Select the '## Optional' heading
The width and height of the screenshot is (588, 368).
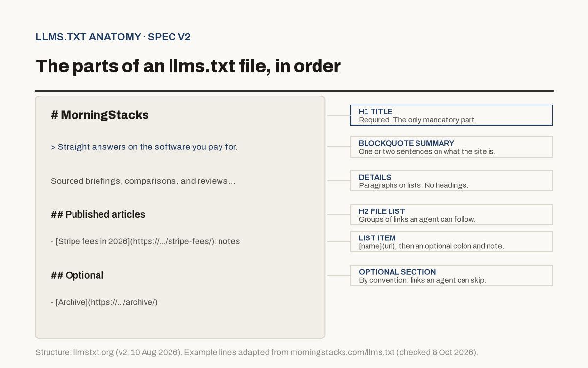[x=77, y=275]
